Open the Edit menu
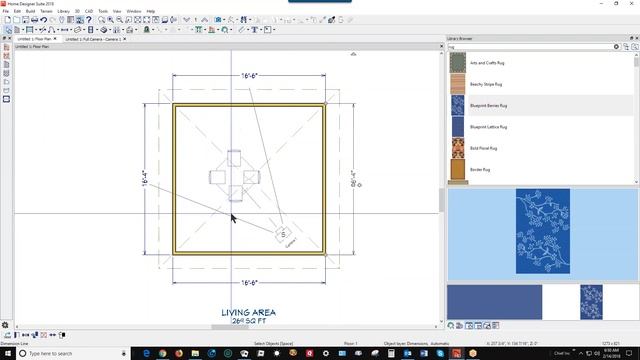 pos(17,11)
